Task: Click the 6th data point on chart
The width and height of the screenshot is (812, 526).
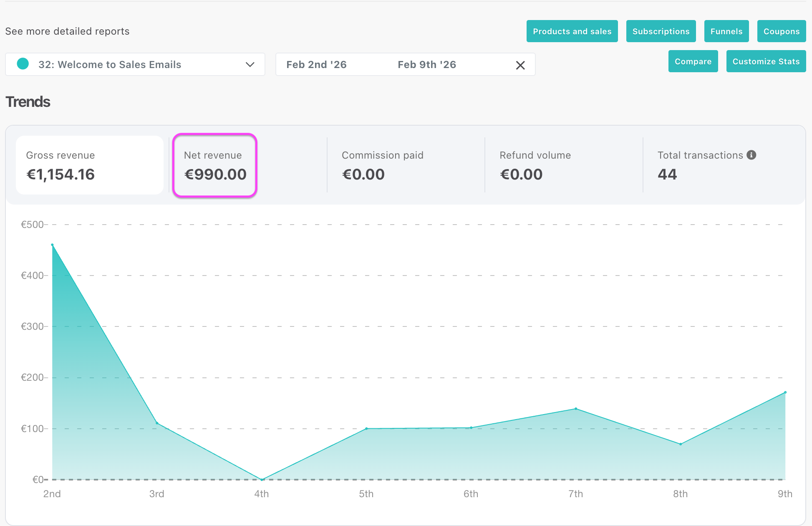Action: coord(471,427)
